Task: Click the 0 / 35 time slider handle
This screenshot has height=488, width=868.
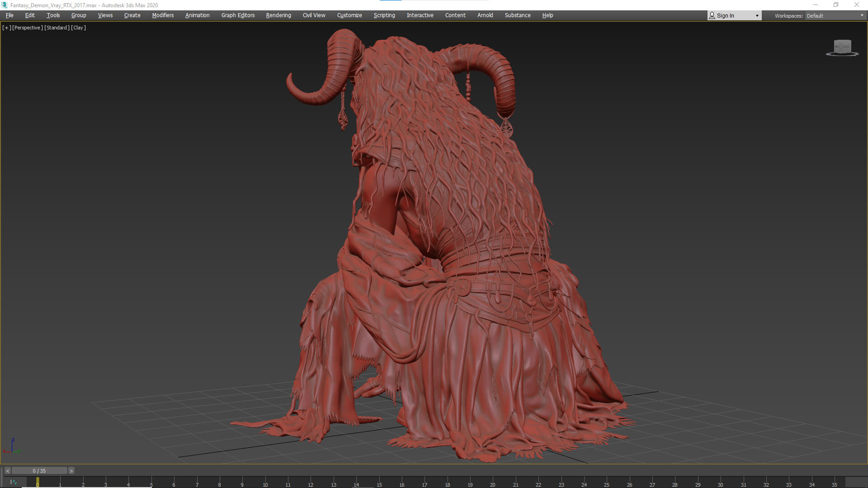Action: tap(39, 471)
